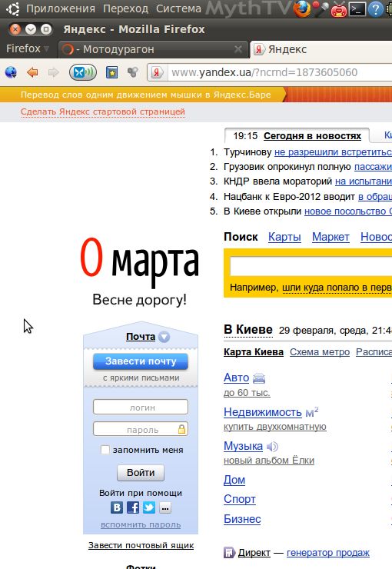This screenshot has width=392, height=569.
Task: Open the microphone recorder panel icon
Action: pyautogui.click(x=321, y=8)
